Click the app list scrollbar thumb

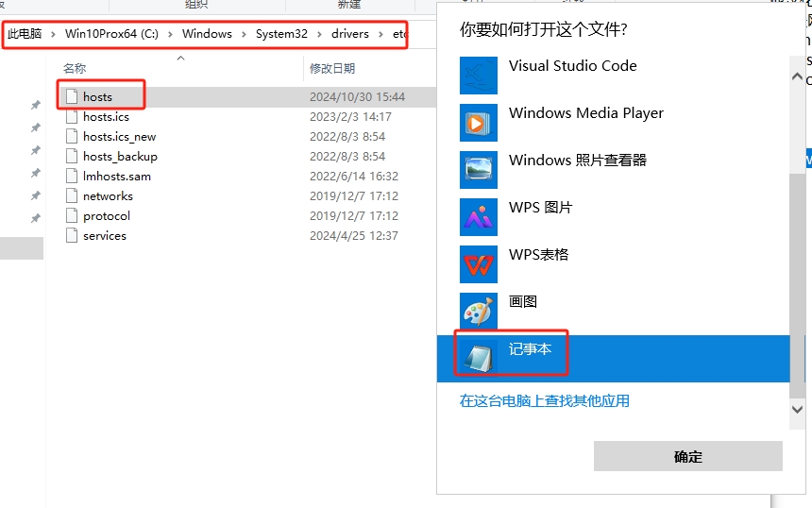point(797,286)
